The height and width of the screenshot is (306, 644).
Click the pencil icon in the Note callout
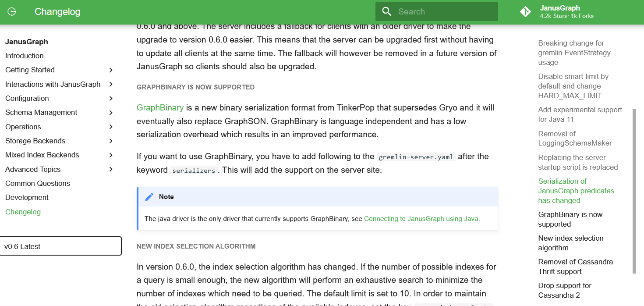pyautogui.click(x=149, y=196)
